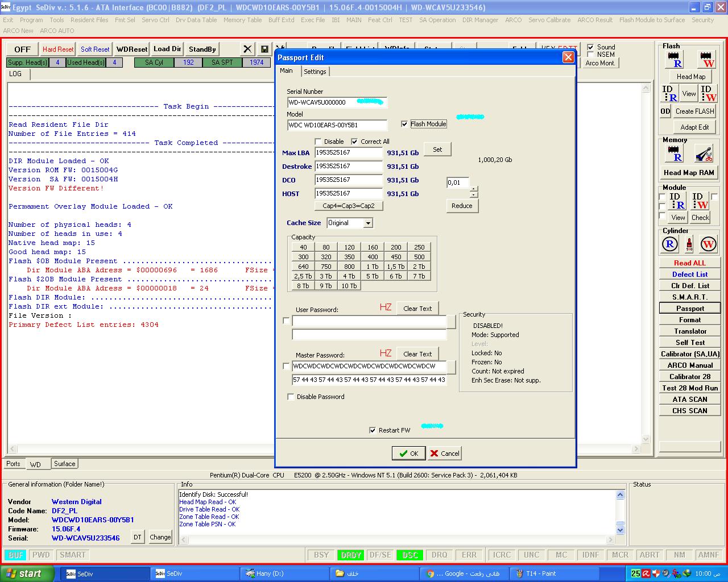
Task: Enable the Master Password checkbox
Action: click(286, 367)
